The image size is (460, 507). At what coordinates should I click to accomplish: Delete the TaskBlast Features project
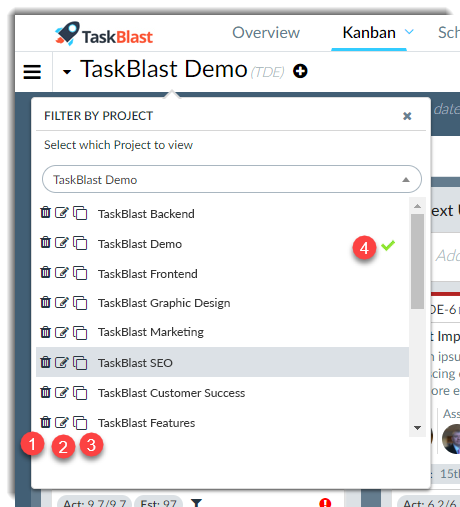point(45,422)
